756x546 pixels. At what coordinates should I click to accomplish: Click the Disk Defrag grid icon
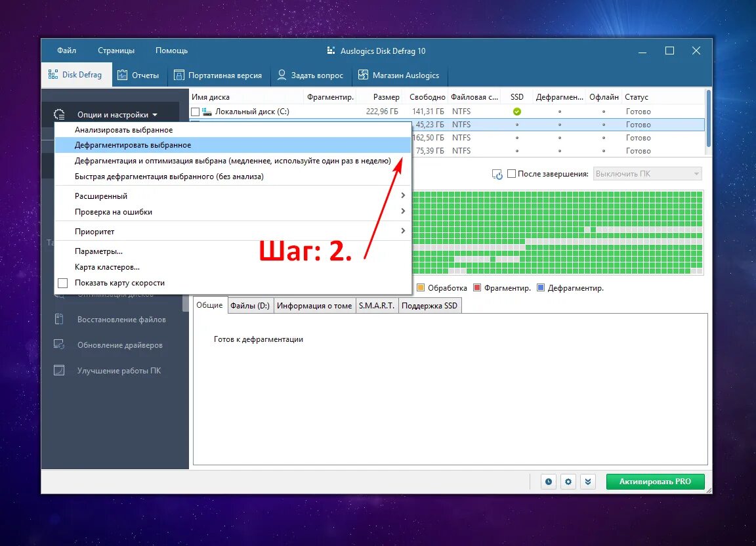[53, 75]
